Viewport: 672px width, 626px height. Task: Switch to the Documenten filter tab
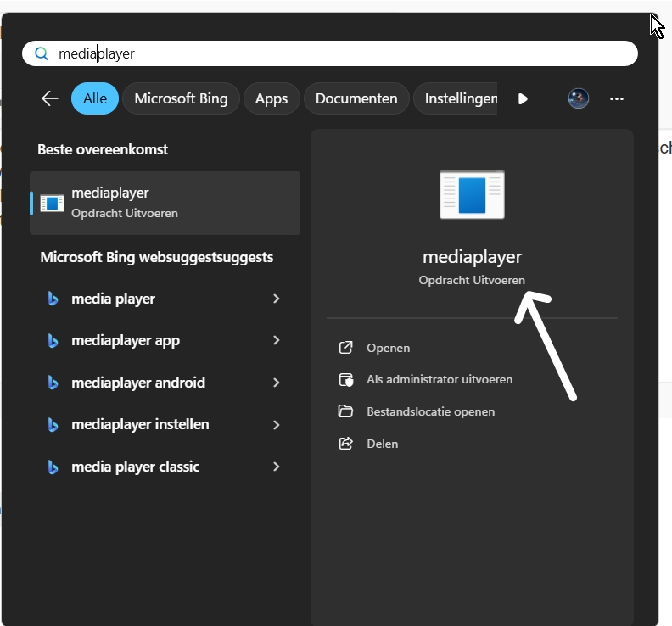[x=356, y=98]
